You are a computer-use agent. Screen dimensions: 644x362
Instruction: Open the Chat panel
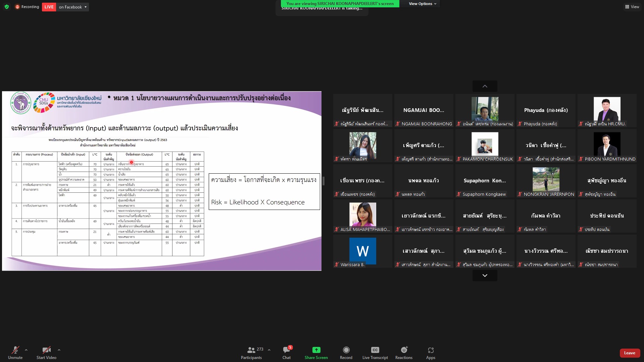pyautogui.click(x=286, y=353)
